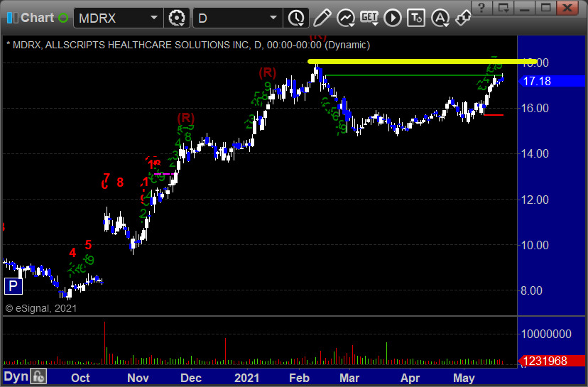This screenshot has width=588, height=387.
Task: Click the symbol link arrows icon
Action: point(463,18)
